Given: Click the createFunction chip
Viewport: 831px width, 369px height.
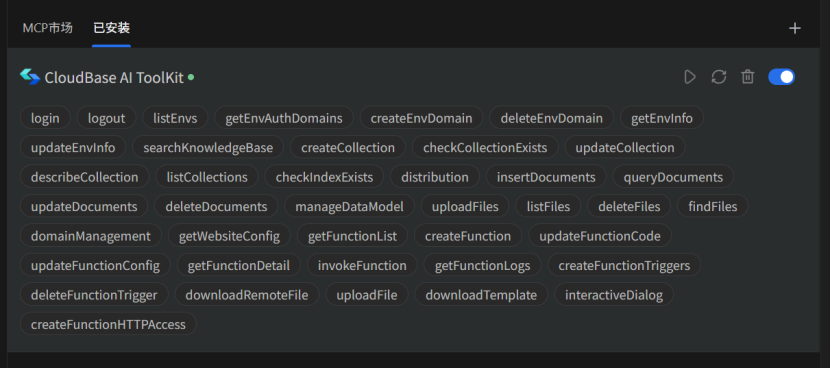Looking at the screenshot, I should (x=468, y=236).
